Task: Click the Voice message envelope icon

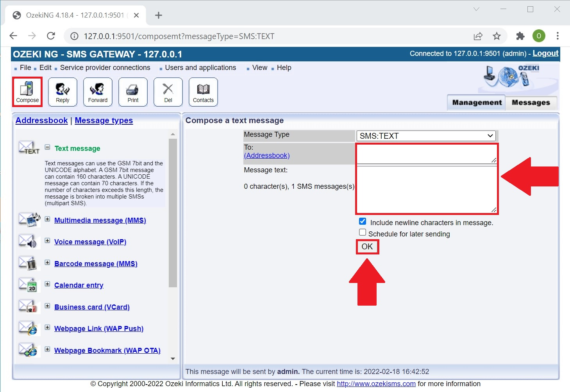Action: click(28, 241)
